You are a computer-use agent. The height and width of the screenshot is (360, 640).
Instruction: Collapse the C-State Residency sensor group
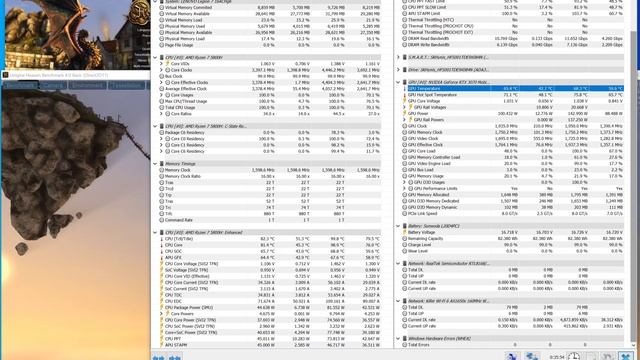(155, 126)
